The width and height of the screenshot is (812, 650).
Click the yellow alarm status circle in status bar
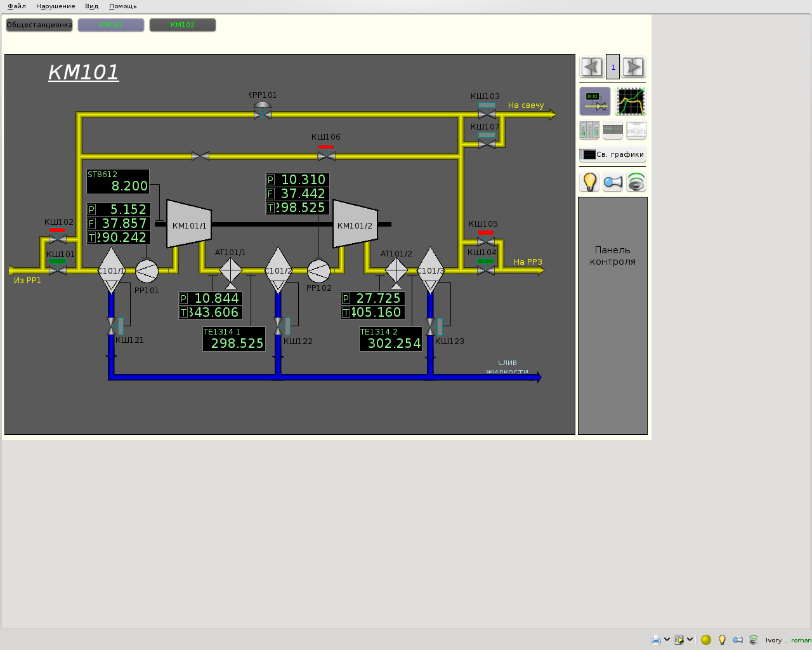point(706,640)
